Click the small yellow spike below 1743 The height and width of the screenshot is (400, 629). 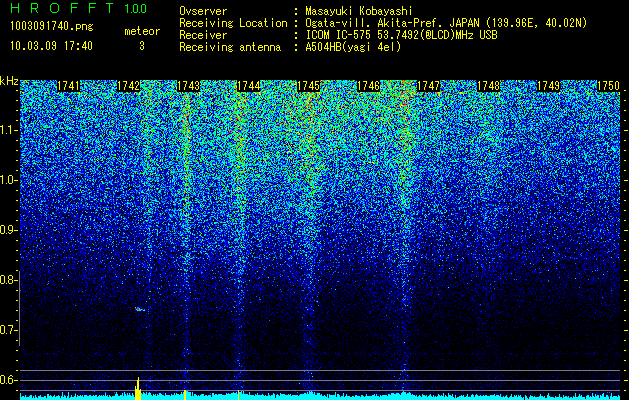point(185,395)
